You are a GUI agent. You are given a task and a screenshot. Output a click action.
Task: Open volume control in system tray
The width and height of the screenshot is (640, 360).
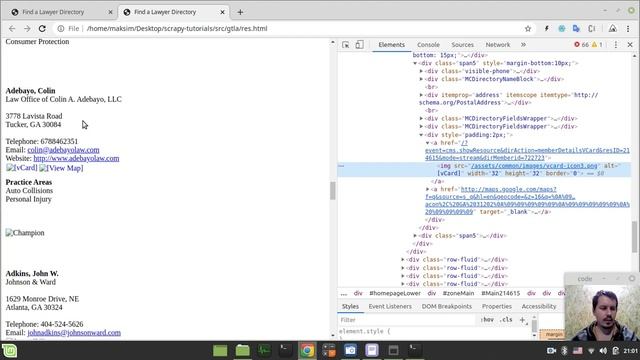pyautogui.click(x=603, y=351)
